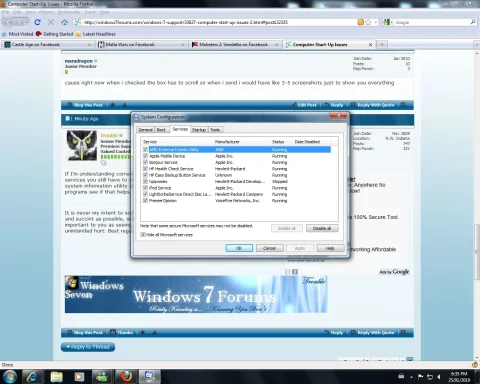Toggle Hide all Microsoft services checkbox
Screen dimensions: 480x384
point(143,235)
